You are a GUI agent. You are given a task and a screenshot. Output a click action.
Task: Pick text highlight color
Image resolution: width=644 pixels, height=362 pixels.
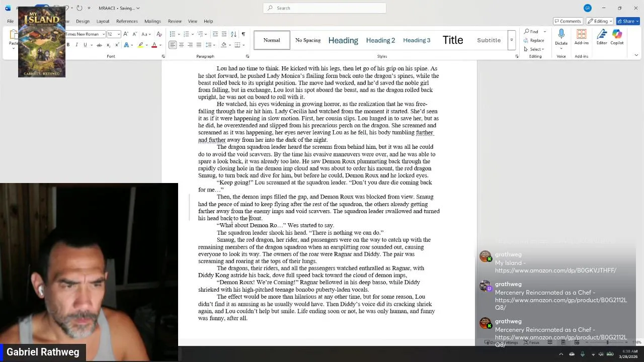[x=140, y=45]
